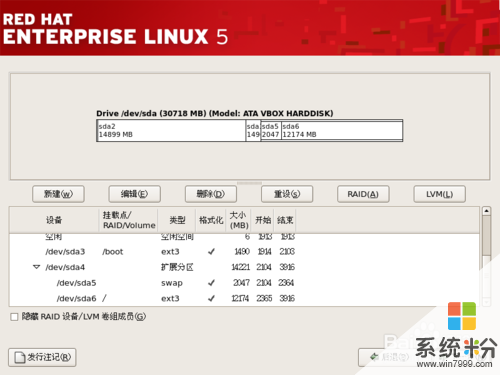Click the 大小(MB) column header
This screenshot has width=500, height=375.
[239, 220]
